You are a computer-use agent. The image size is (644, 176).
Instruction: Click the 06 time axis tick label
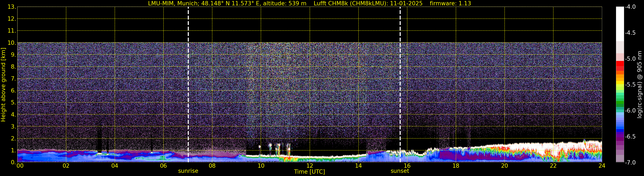pos(163,166)
